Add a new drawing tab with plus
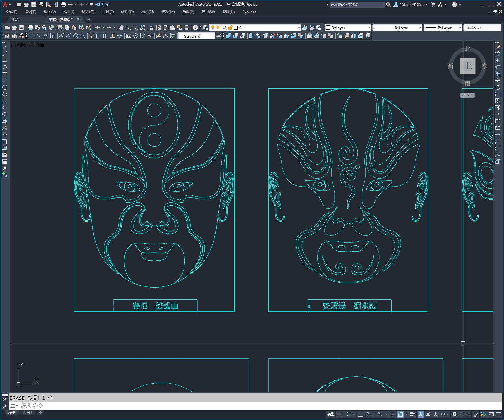The image size is (504, 420). tap(89, 19)
